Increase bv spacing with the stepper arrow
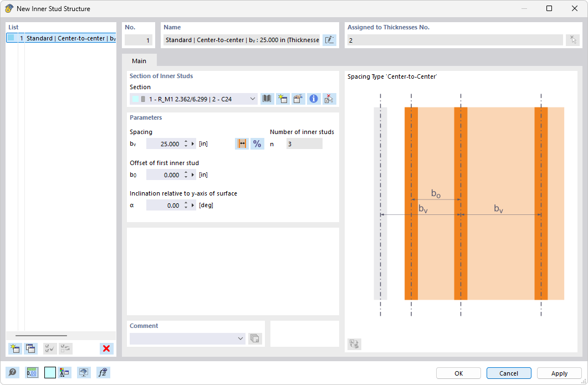The height and width of the screenshot is (385, 588). click(187, 141)
